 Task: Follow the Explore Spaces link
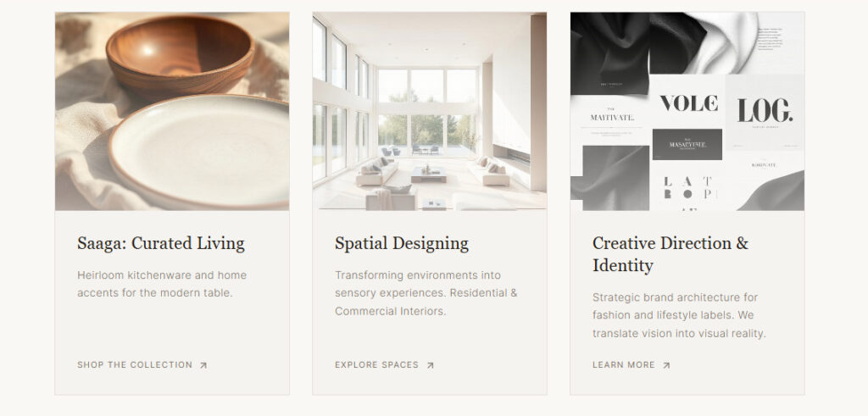385,365
